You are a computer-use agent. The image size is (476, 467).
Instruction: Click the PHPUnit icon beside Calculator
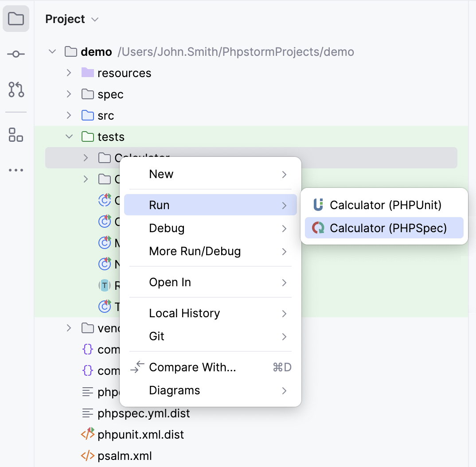317,205
